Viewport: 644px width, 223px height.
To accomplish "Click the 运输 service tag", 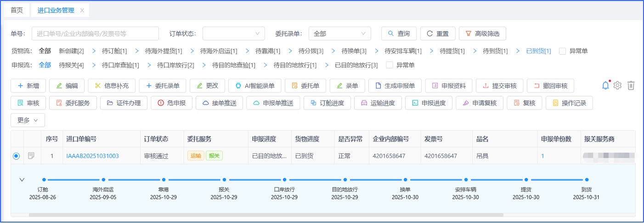I will click(195, 156).
